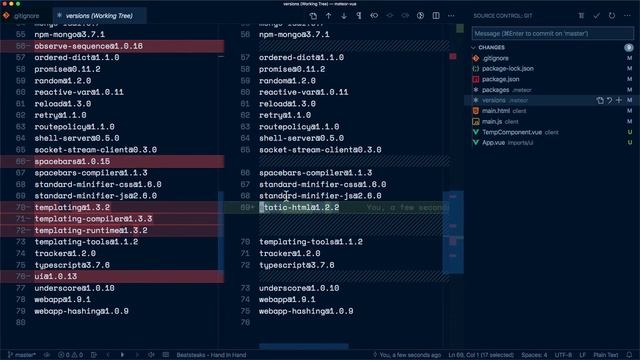Focus the commit message input box

click(553, 33)
